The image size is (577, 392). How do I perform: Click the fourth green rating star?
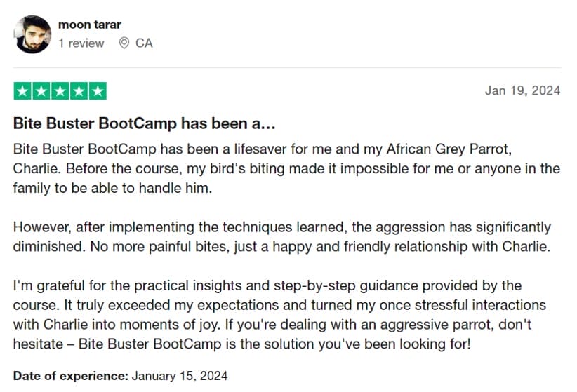79,91
